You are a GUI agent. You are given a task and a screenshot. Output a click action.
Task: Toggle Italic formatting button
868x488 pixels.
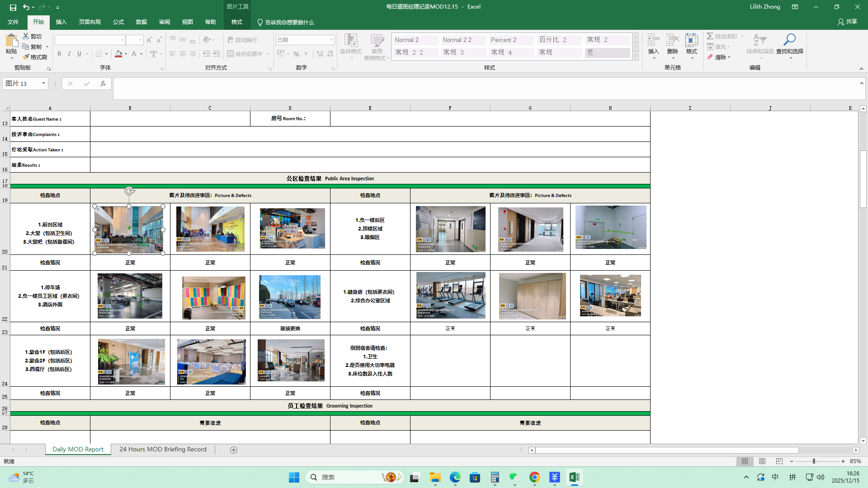coord(69,54)
